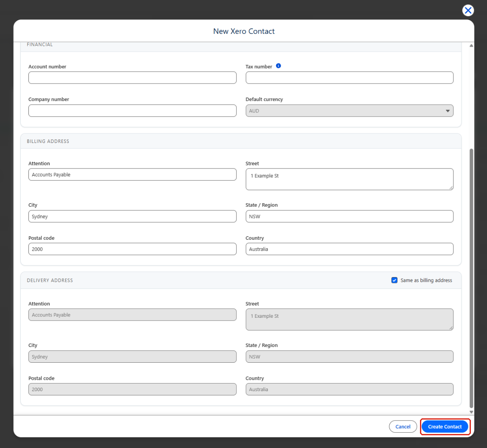The image size is (487, 448).
Task: Click the scrollbar up arrow
Action: tap(471, 45)
